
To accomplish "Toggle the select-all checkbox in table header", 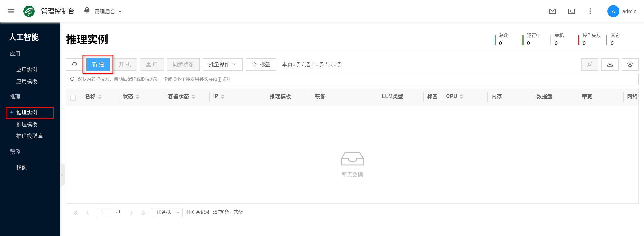I will (x=73, y=97).
